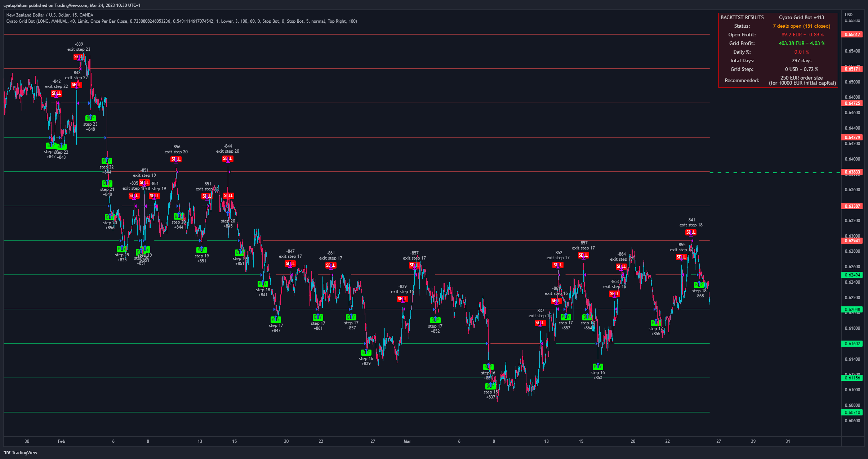Select the BUY marker labeled step 16 +863
The width and height of the screenshot is (868, 459).
598,366
